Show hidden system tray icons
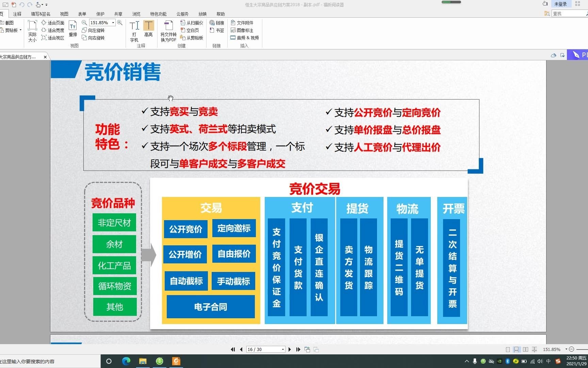 [x=467, y=361]
